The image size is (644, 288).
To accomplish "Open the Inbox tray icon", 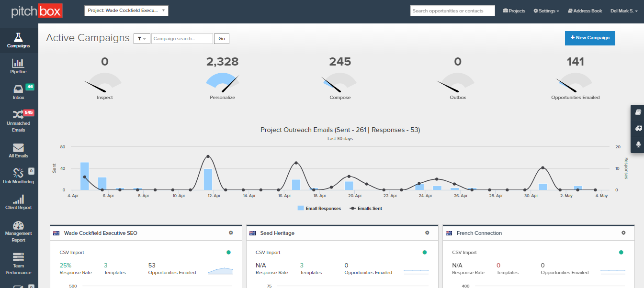I will click(x=18, y=89).
